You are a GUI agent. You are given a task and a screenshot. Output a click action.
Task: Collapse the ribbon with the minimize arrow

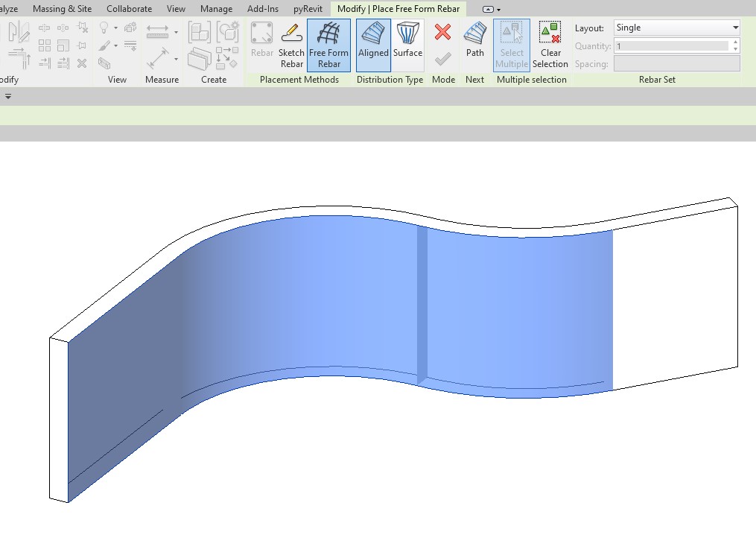tap(489, 8)
